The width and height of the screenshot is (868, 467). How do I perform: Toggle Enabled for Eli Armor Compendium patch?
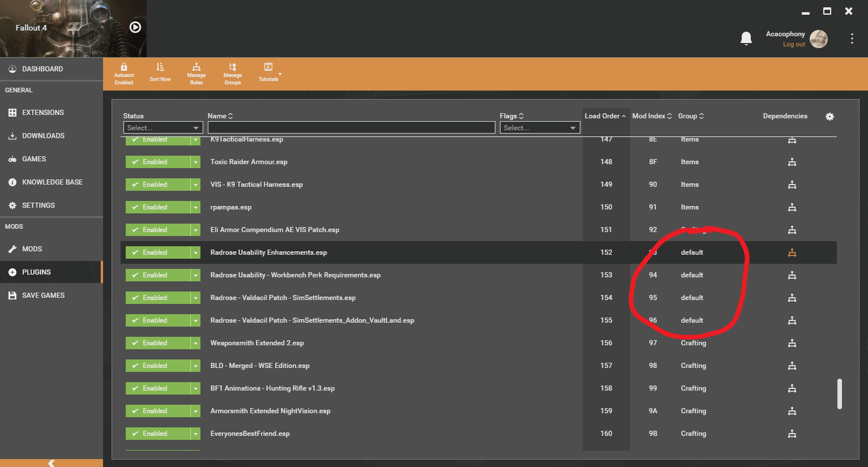pyautogui.click(x=158, y=230)
